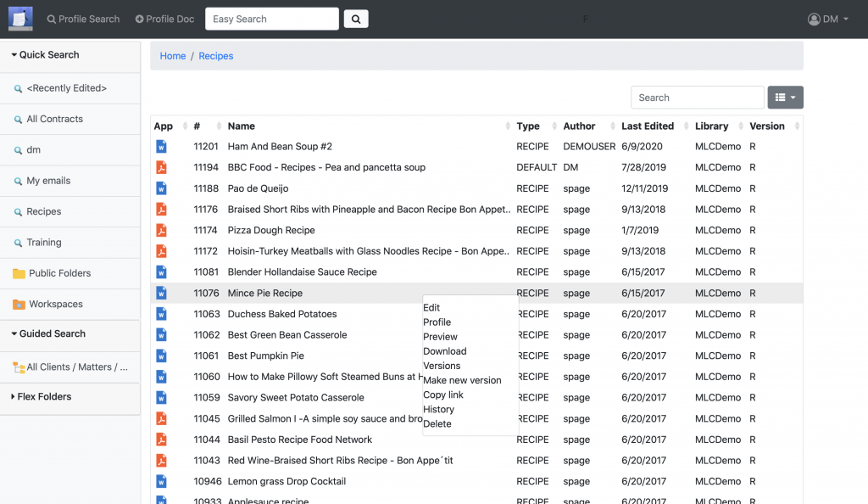Click Word icon for Lemon grass Drop Cocktail
The height and width of the screenshot is (504, 868).
tap(161, 481)
